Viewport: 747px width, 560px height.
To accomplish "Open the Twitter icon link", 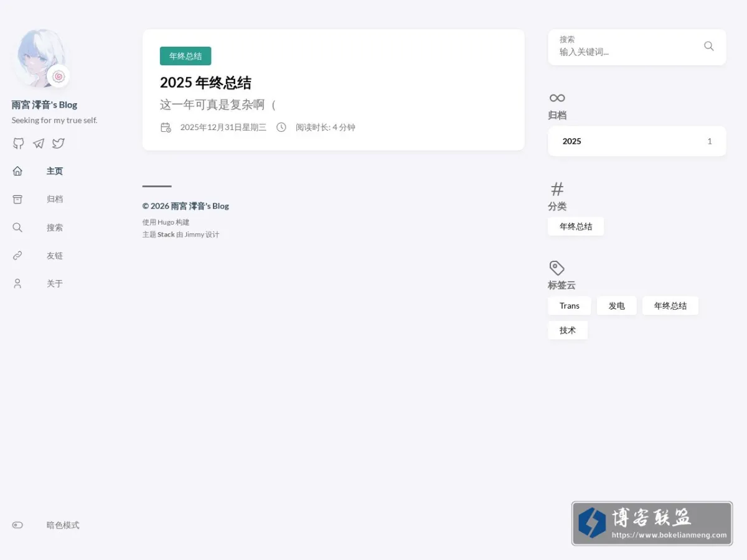I will coord(59,144).
